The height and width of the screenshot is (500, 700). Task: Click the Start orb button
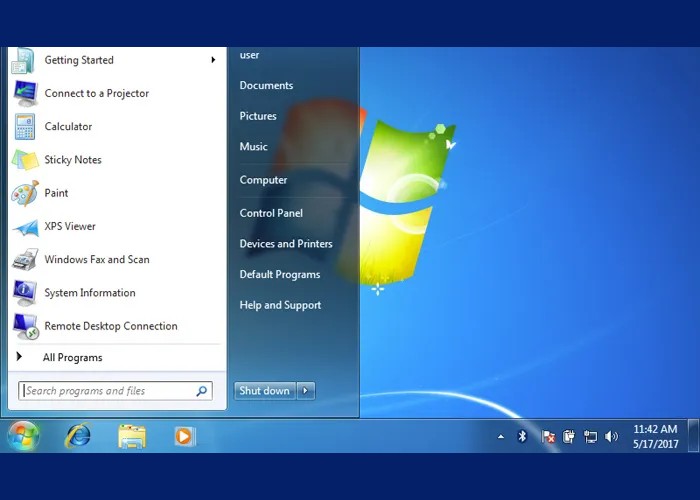(x=23, y=436)
